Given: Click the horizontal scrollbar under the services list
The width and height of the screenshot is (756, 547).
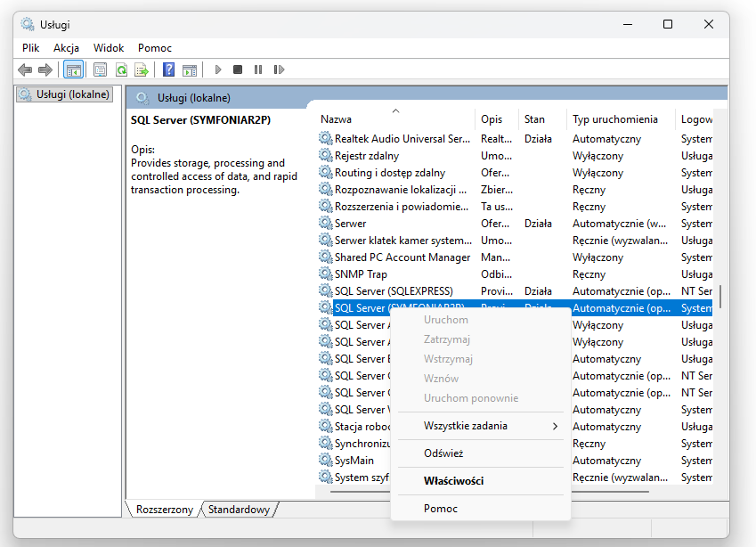Looking at the screenshot, I should pyautogui.click(x=490, y=492).
